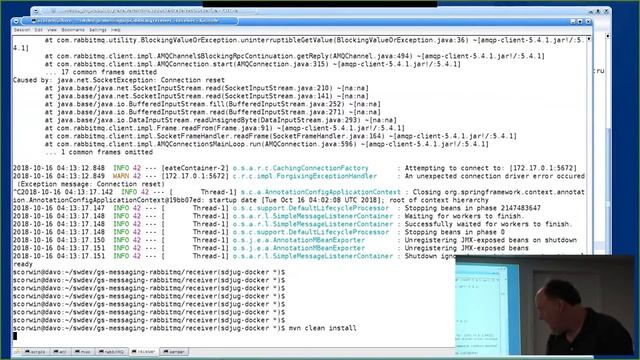Viewport: 640px width, 360px height.
Task: Click the '2018-10-16 04:13:12.848' timestamp
Action: tap(59, 168)
